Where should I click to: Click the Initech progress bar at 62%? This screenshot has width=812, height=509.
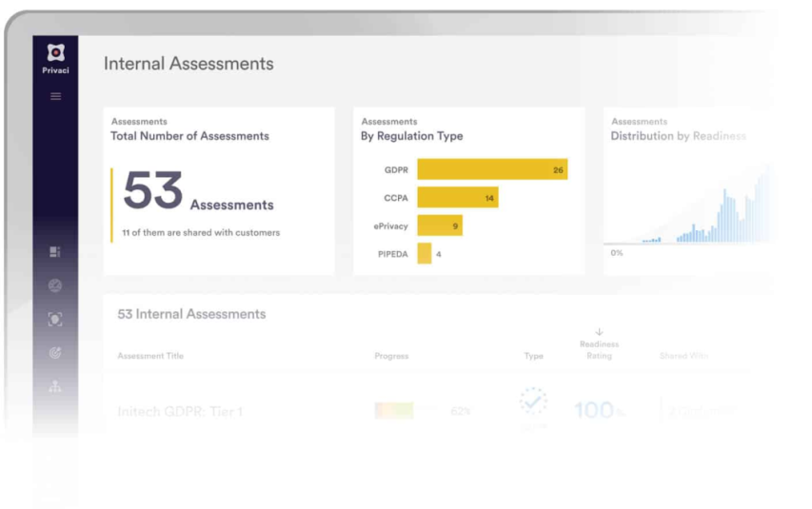pyautogui.click(x=394, y=411)
